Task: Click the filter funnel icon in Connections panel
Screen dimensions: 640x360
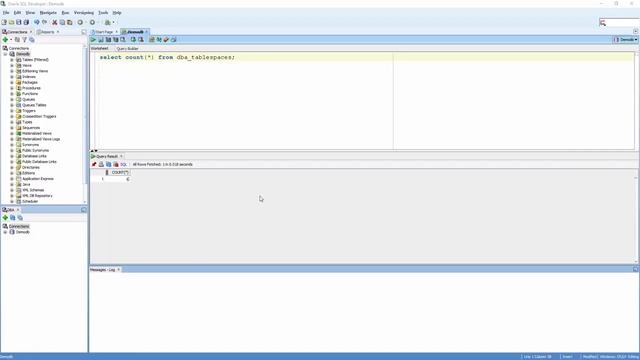Action: pyautogui.click(x=24, y=40)
